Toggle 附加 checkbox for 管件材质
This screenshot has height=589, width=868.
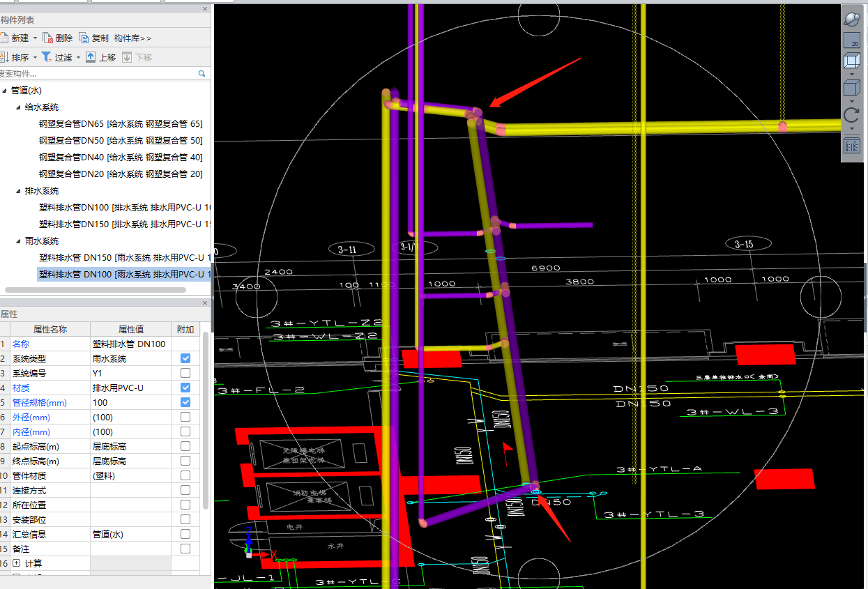pyautogui.click(x=185, y=475)
